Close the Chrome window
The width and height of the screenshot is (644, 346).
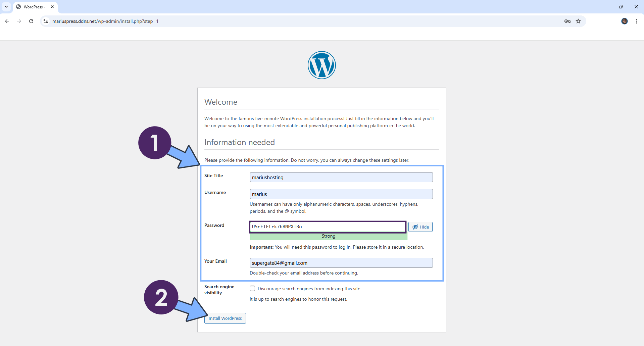pos(636,7)
